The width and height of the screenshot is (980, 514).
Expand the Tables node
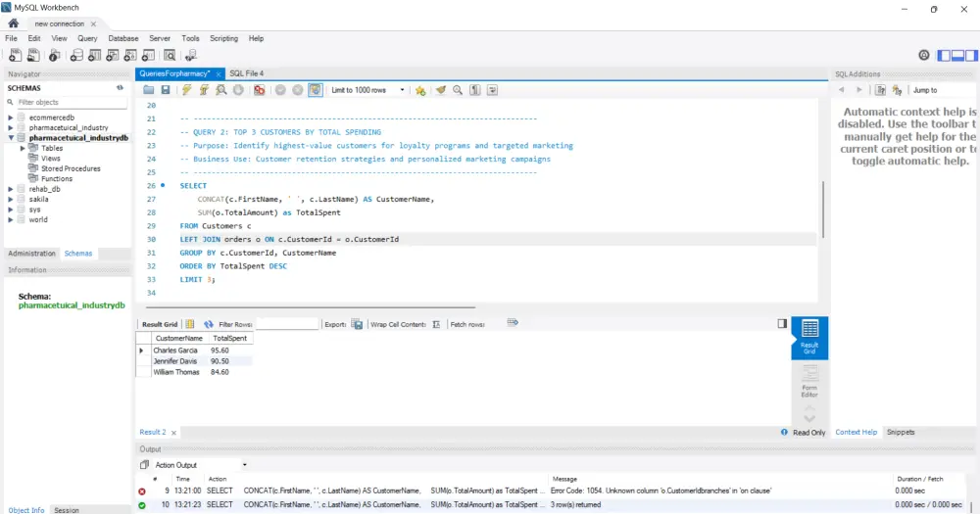(x=24, y=148)
